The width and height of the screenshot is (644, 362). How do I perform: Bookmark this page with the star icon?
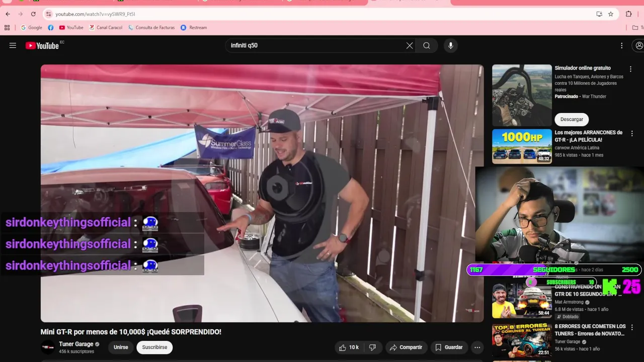[611, 14]
